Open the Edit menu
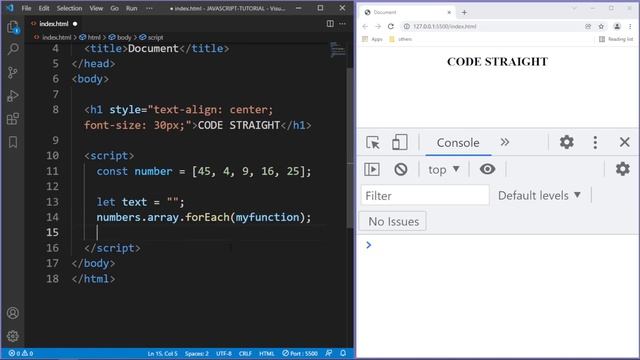This screenshot has height=360, width=640. [44, 8]
